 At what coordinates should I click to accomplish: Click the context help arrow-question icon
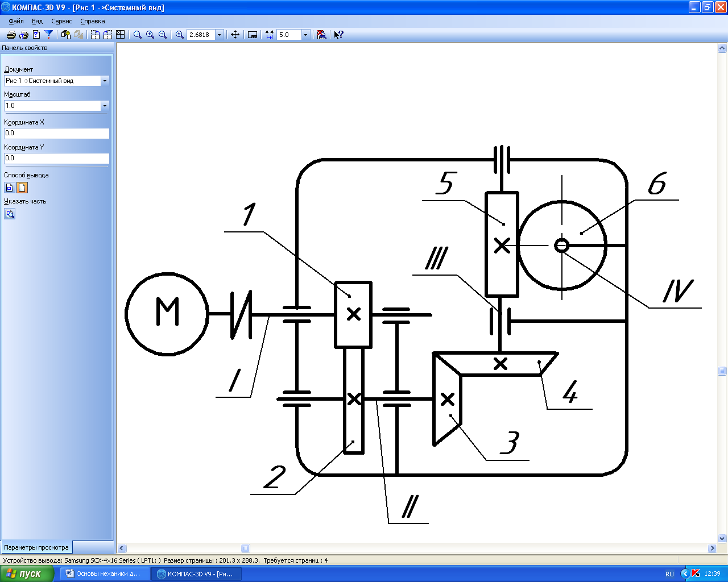339,35
